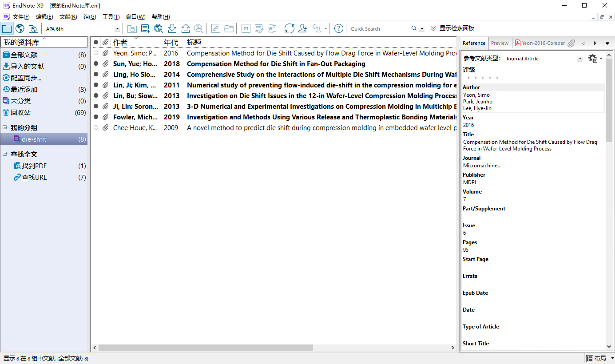The width and height of the screenshot is (615, 364).
Task: Toggle read status dot for Yeon, Simo row
Action: 96,53
